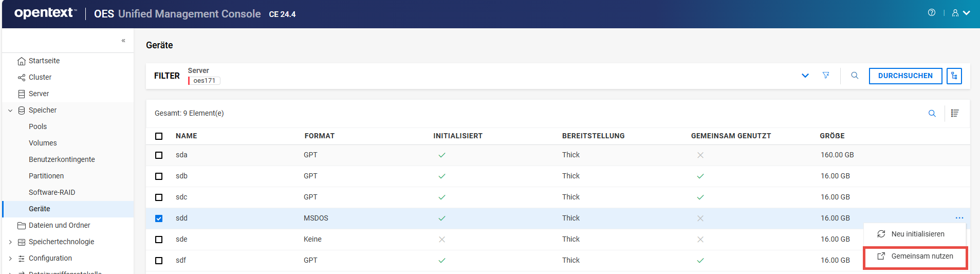Screen dimensions: 980x274
Task: Toggle the select-all header checkbox
Action: click(x=159, y=136)
